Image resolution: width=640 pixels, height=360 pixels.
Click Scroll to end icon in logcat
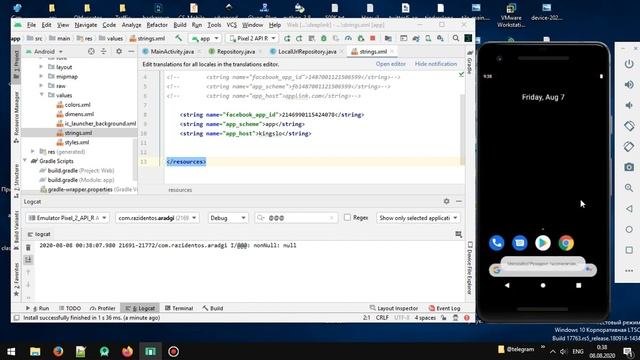point(28,260)
